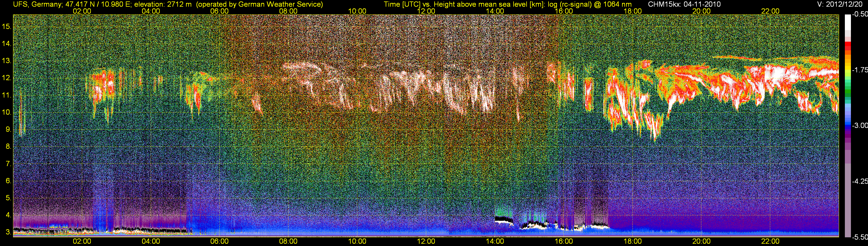
Task: Click the '-5.50' color scale value
Action: pyautogui.click(x=860, y=237)
